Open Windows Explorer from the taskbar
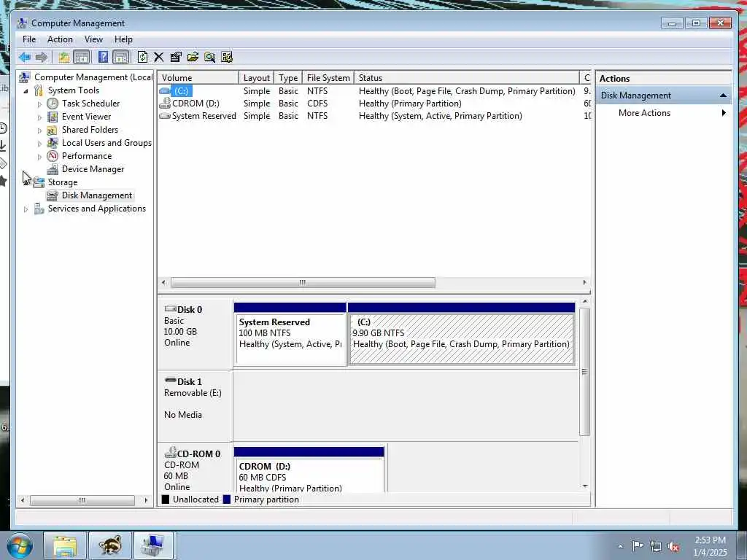 pyautogui.click(x=65, y=545)
